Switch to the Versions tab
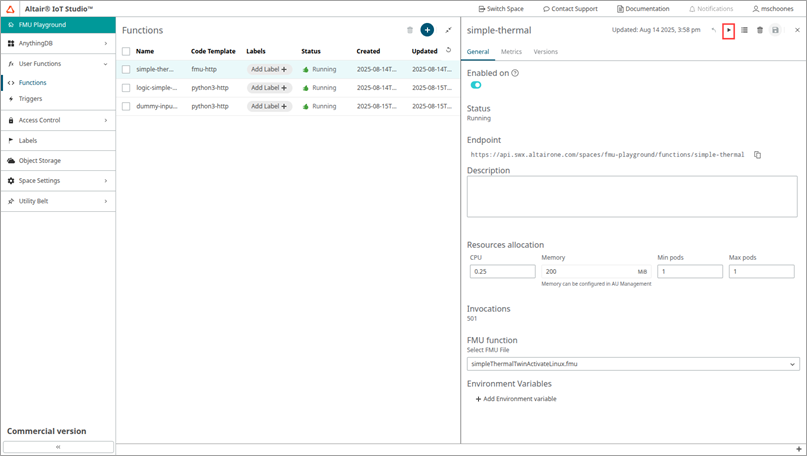Screen dimensions: 807x456 point(545,51)
